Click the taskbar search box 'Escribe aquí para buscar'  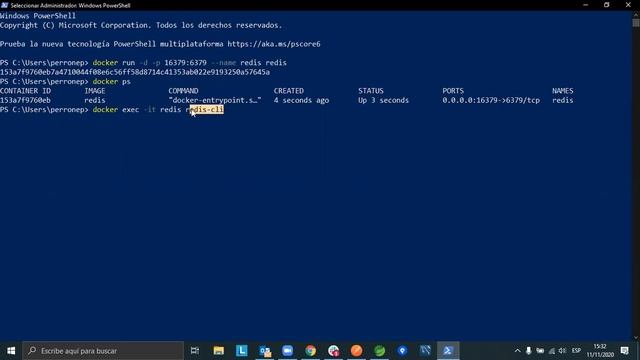click(103, 351)
